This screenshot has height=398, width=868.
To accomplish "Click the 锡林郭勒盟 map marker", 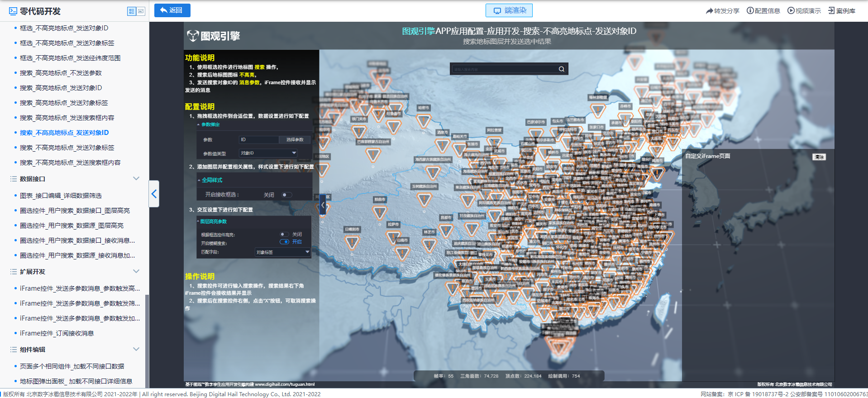I will (598, 110).
